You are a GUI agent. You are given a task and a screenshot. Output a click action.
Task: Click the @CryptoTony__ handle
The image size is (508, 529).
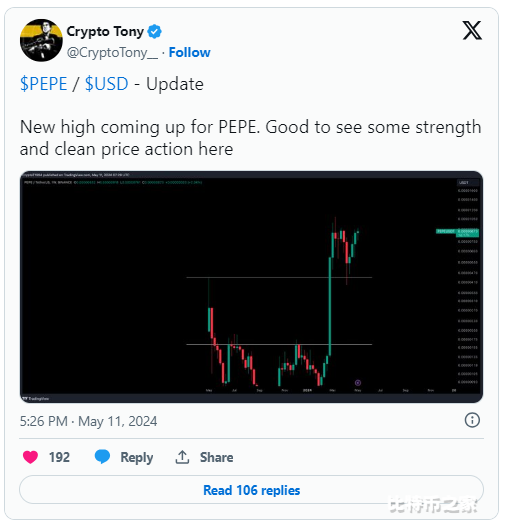tap(113, 53)
